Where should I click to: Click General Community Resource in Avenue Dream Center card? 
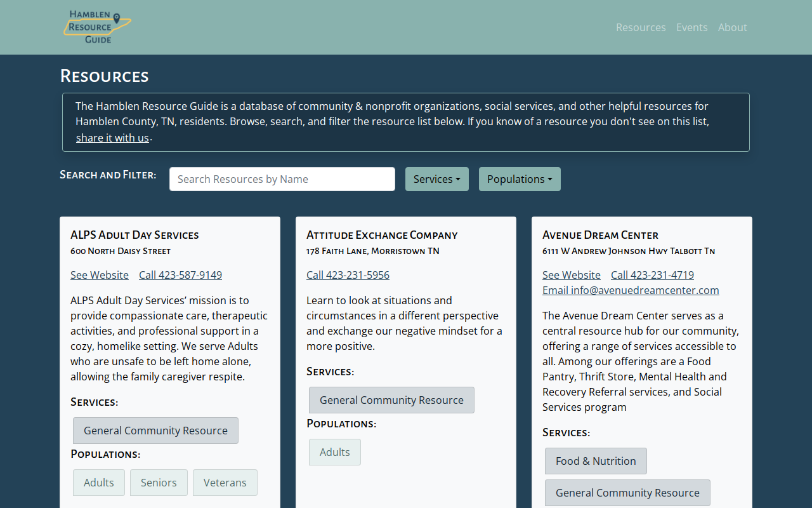[x=627, y=493]
